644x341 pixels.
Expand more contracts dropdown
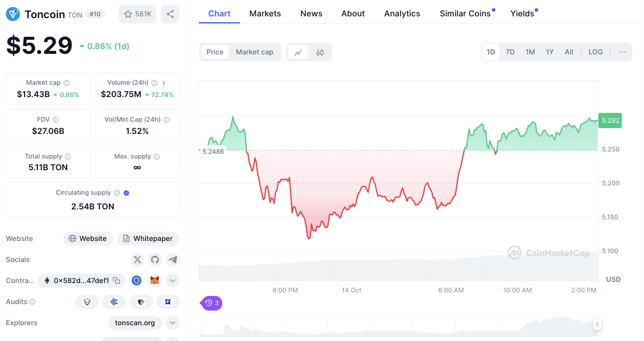click(x=173, y=281)
